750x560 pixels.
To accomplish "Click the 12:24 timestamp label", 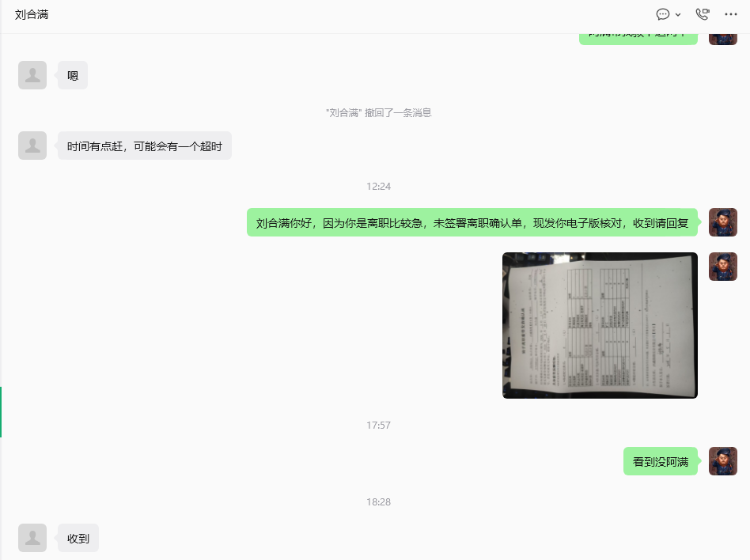I will click(378, 186).
